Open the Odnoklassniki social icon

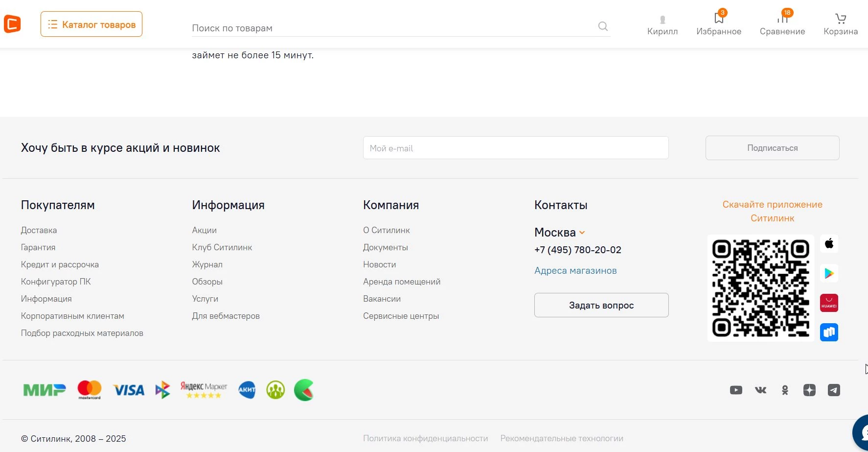click(x=785, y=390)
